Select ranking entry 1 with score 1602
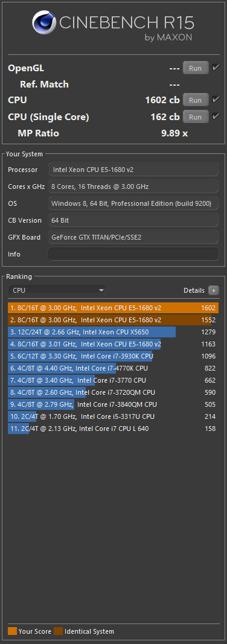The width and height of the screenshot is (227, 644). (113, 308)
